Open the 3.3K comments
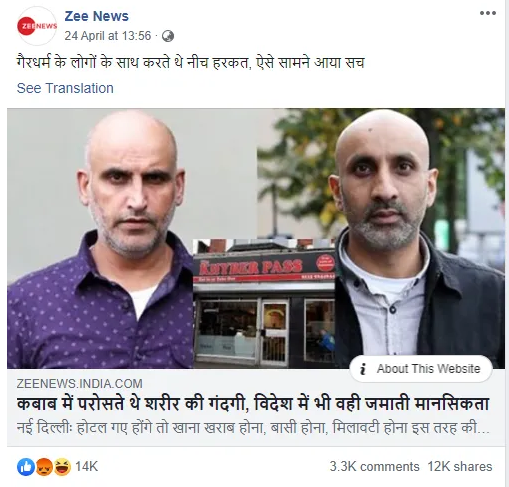 tap(374, 467)
